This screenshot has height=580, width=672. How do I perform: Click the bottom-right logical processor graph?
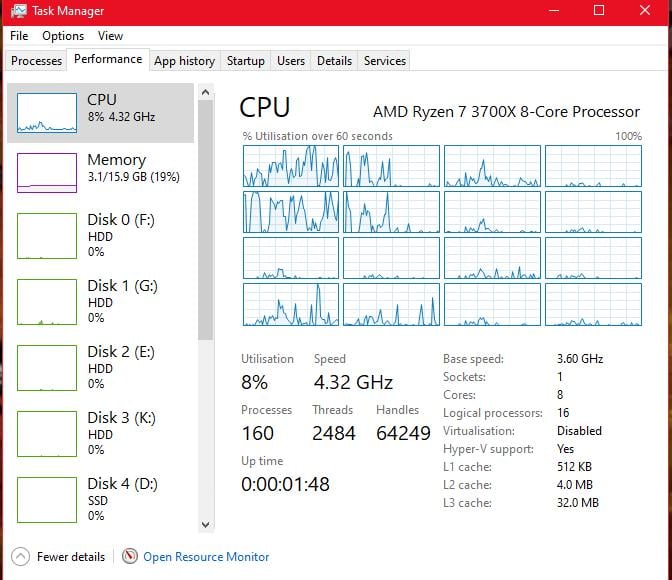coord(594,304)
